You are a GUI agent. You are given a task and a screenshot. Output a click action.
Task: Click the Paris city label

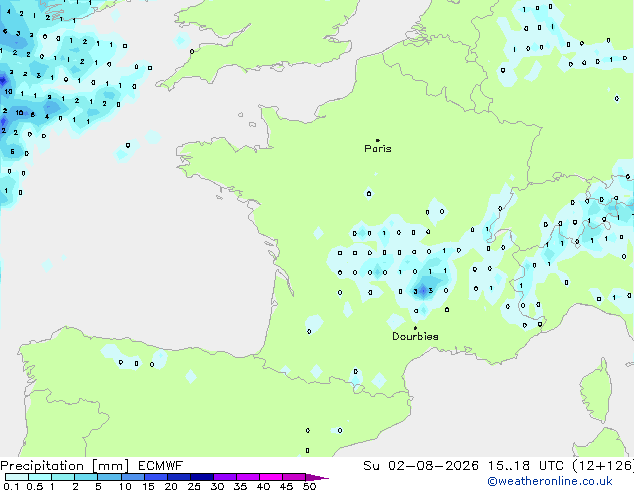point(378,149)
